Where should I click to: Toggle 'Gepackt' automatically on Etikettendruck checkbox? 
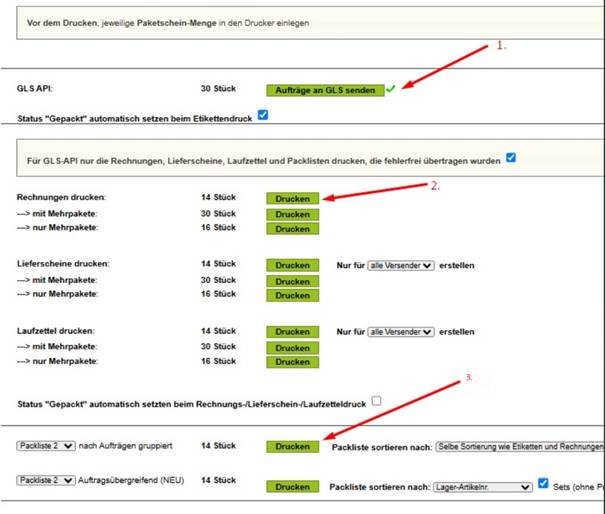pyautogui.click(x=263, y=115)
